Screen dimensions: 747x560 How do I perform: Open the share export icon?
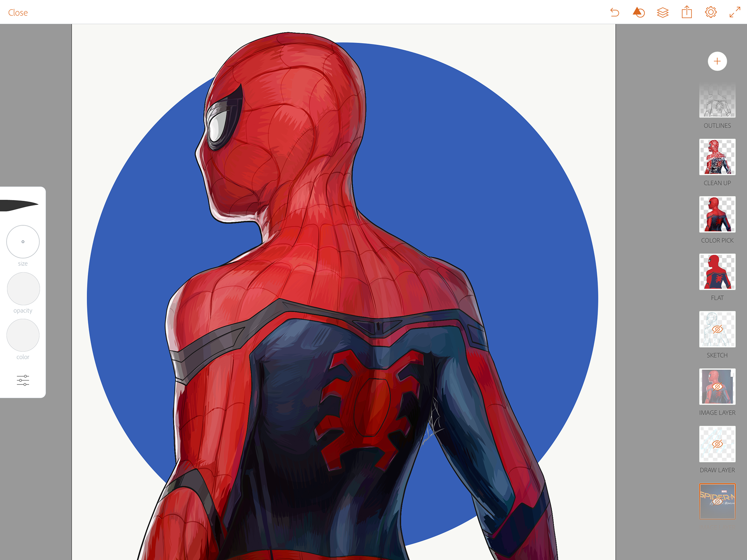[687, 12]
